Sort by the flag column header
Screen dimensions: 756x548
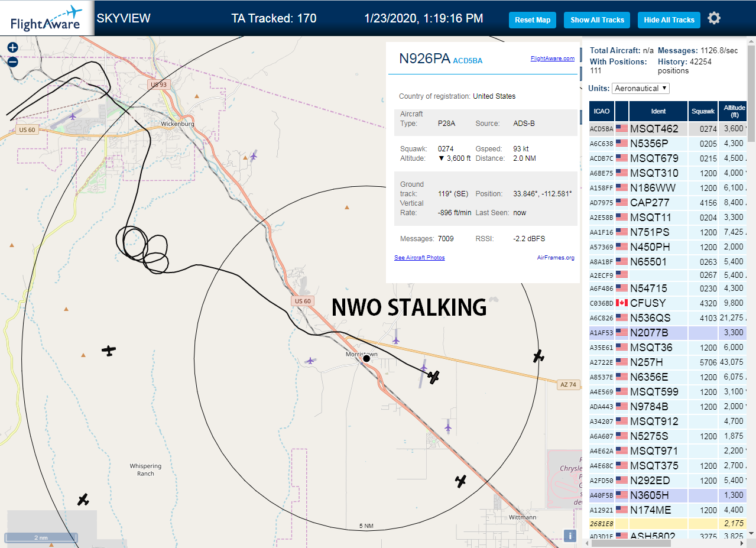(x=622, y=111)
